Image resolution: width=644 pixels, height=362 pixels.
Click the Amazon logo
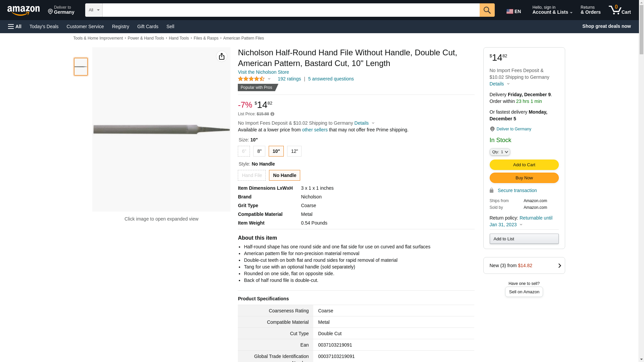point(23,11)
